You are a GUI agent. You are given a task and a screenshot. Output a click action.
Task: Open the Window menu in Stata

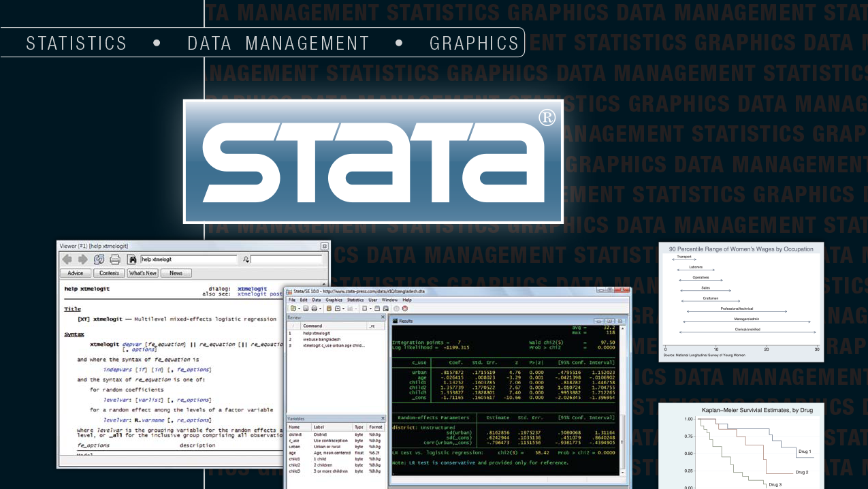point(389,300)
